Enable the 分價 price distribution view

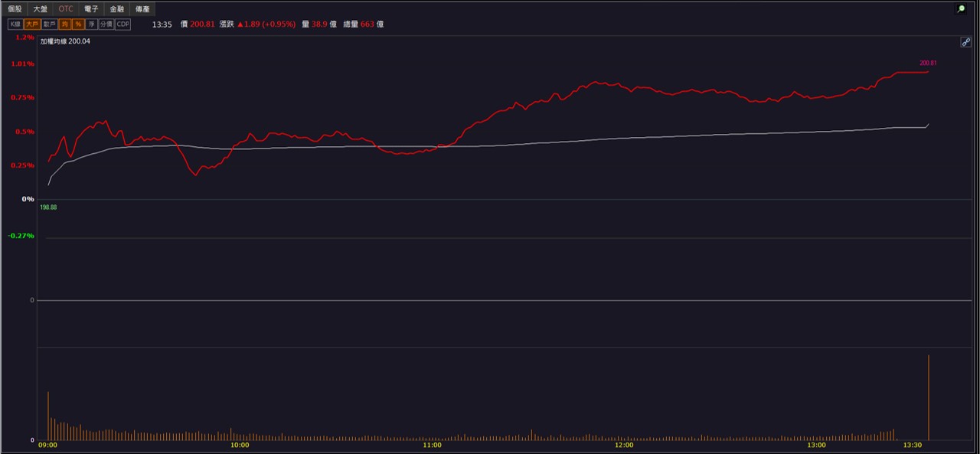106,24
